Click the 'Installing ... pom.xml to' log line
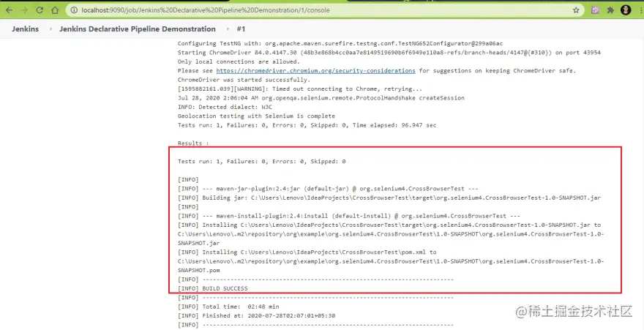The height and width of the screenshot is (330, 644). tap(307, 252)
